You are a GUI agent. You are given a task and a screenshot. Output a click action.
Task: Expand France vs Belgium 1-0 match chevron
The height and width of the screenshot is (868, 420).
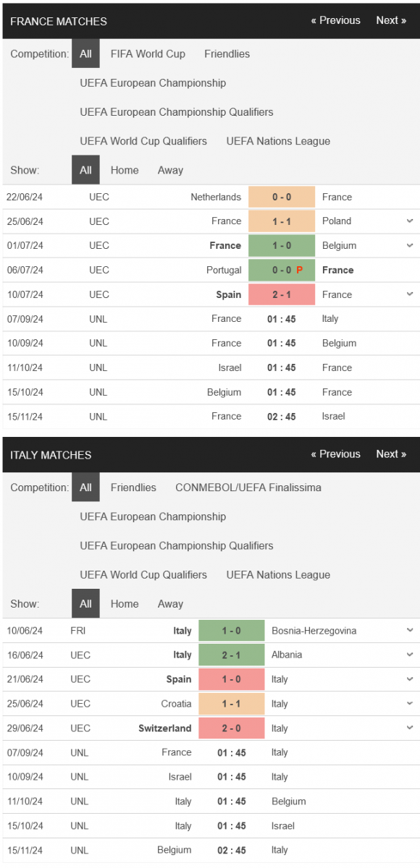click(x=410, y=246)
